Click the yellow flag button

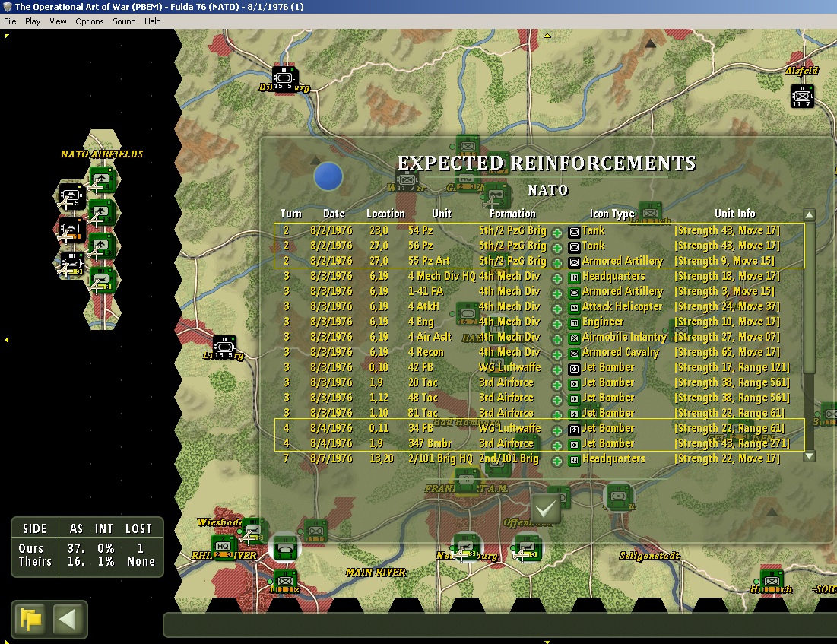point(31,620)
